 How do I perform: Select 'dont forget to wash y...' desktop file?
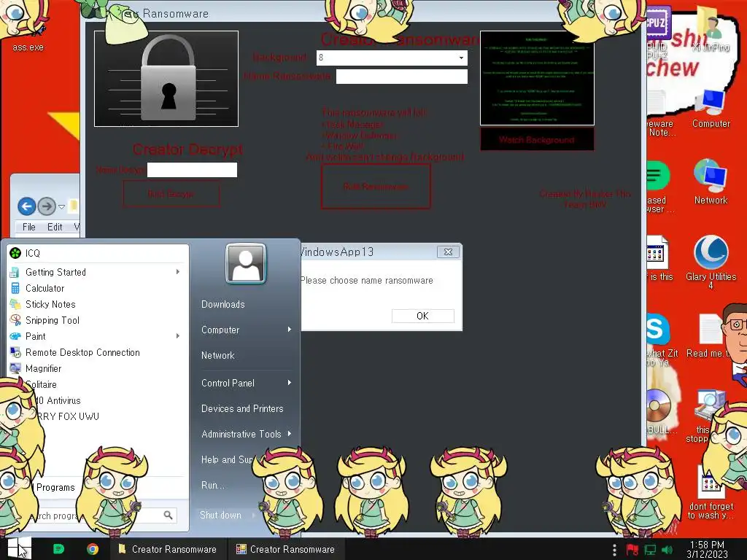tap(711, 493)
